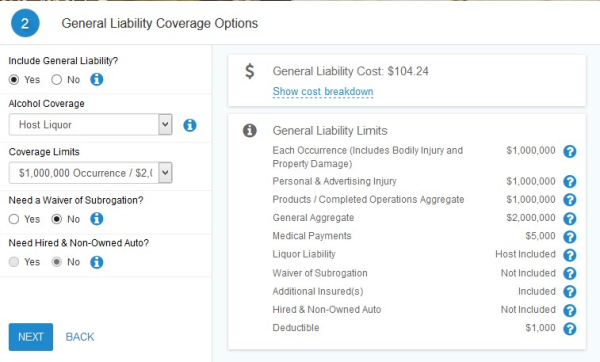Click help icon in Waiver of Subrogation limits row
This screenshot has height=362, width=600.
(x=570, y=273)
